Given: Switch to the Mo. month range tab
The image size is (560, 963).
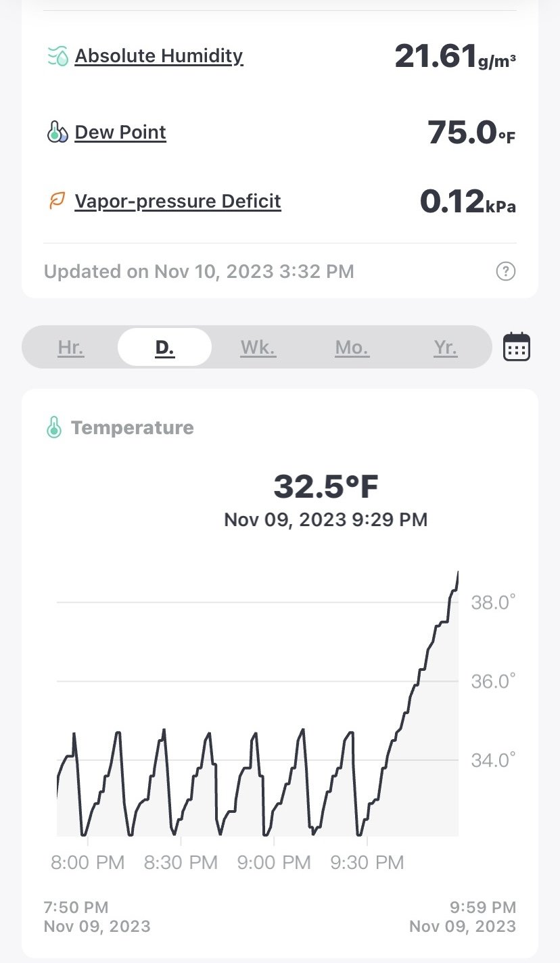Looking at the screenshot, I should point(352,348).
